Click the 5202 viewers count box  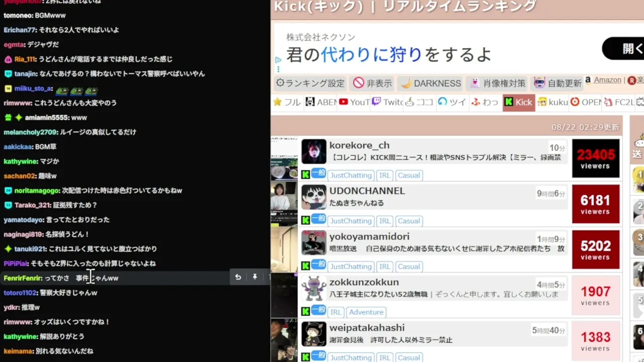click(596, 250)
